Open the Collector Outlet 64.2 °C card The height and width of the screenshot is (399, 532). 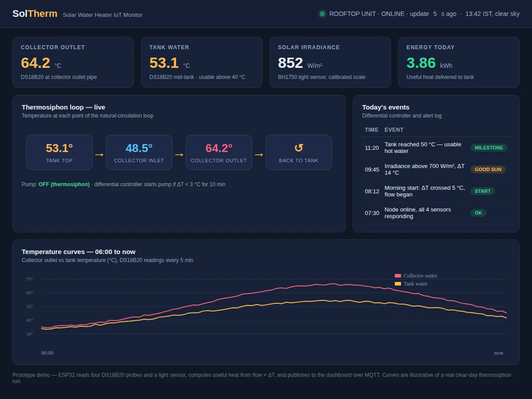coord(73,62)
